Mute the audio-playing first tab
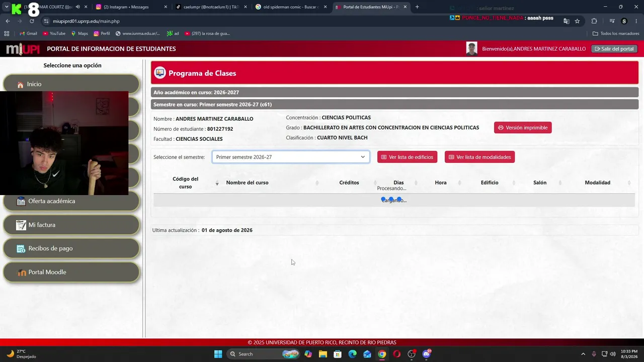Screen dimensions: 644x362 click(77, 7)
